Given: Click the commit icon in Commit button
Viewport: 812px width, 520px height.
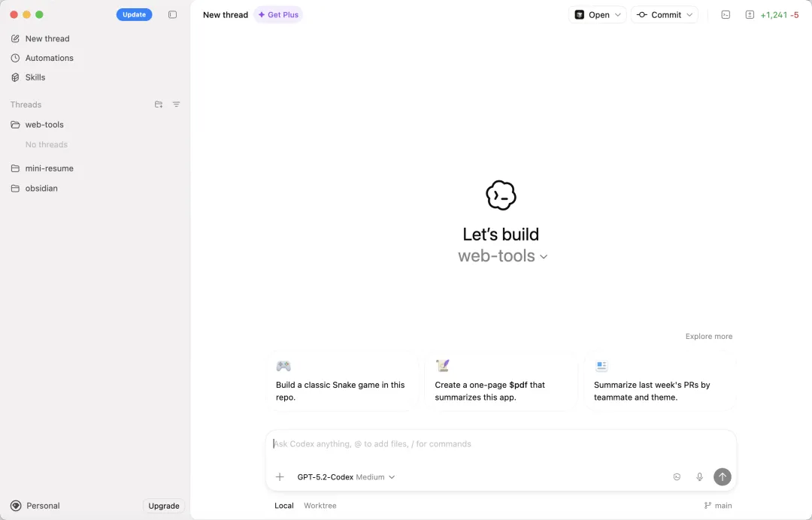Looking at the screenshot, I should [x=641, y=15].
